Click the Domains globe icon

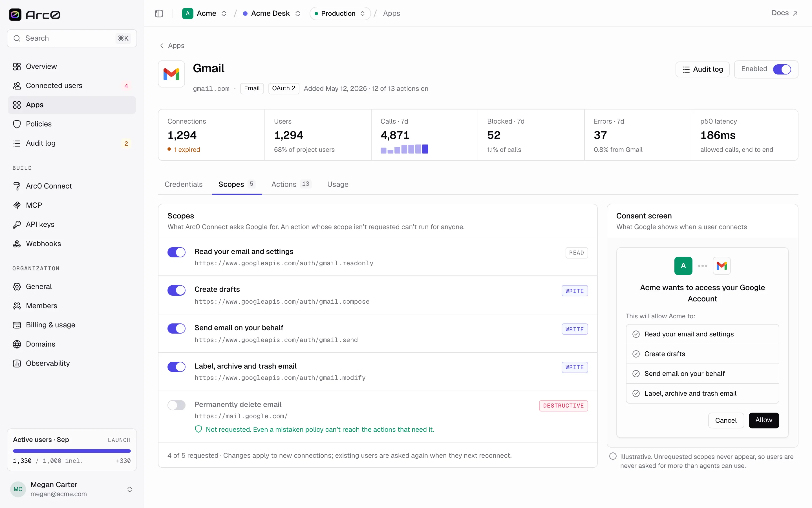coord(17,344)
